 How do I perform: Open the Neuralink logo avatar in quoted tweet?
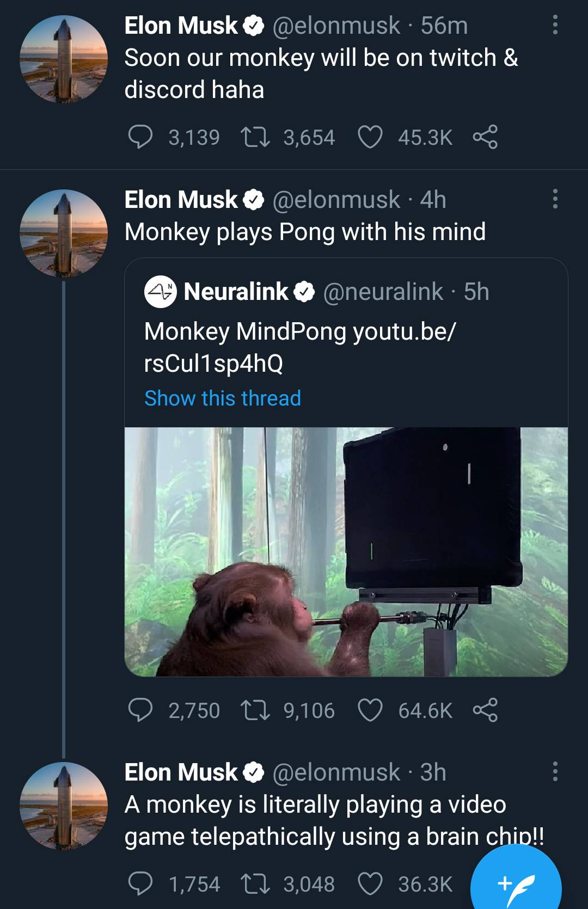click(160, 292)
